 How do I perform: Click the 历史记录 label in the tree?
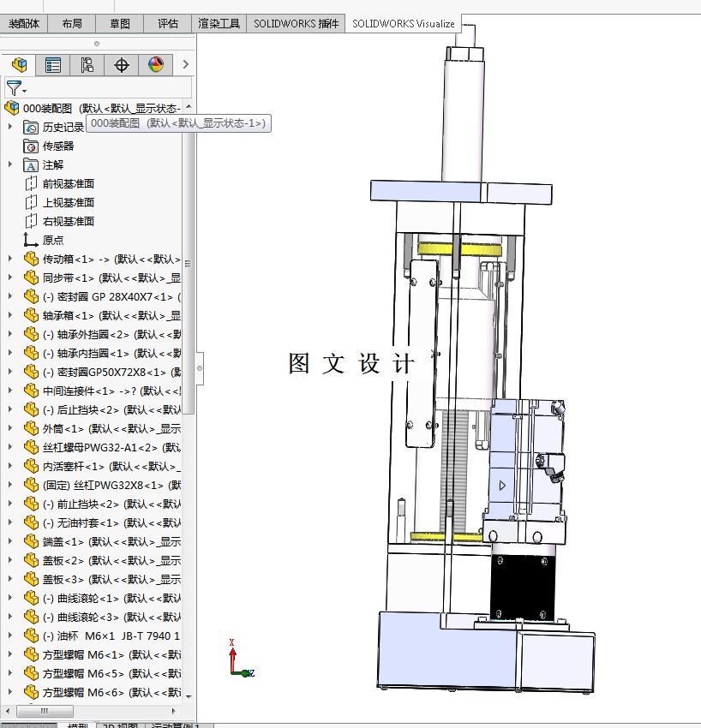click(x=63, y=128)
